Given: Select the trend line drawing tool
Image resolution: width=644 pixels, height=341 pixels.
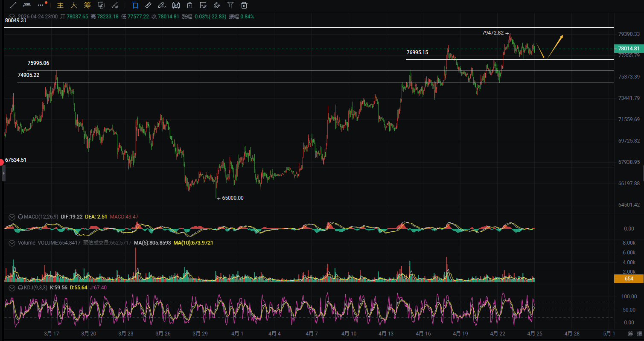Looking at the screenshot, I should point(13,6).
